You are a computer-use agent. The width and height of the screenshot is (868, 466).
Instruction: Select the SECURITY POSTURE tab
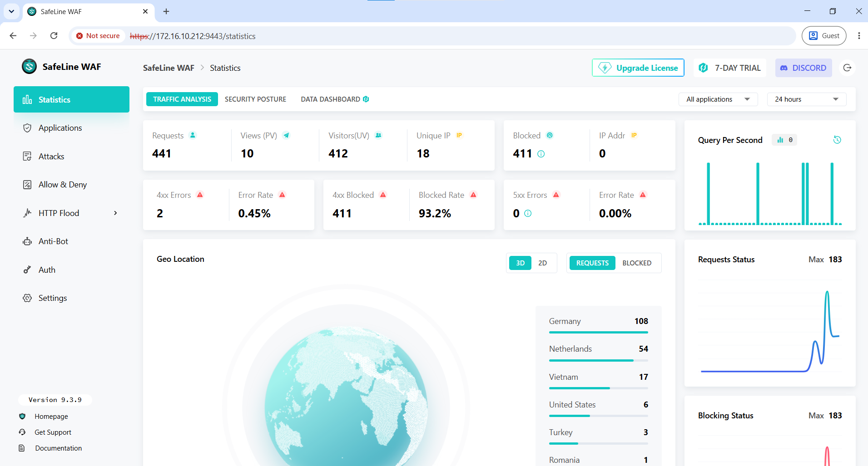pos(255,99)
